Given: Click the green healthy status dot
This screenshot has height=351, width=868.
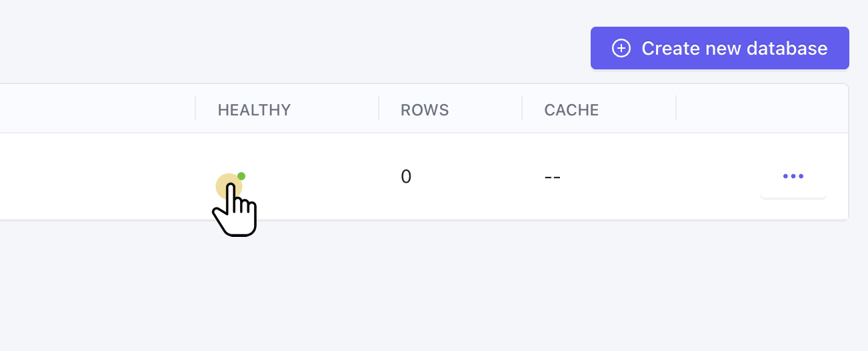Looking at the screenshot, I should (241, 176).
